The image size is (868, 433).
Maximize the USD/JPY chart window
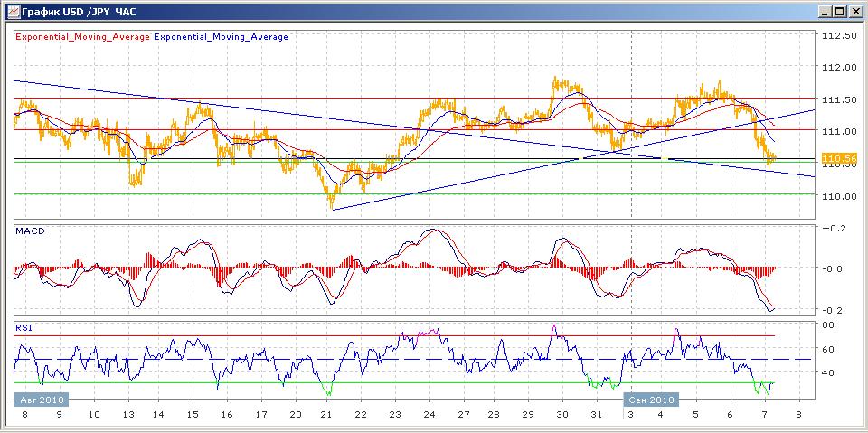tap(840, 11)
